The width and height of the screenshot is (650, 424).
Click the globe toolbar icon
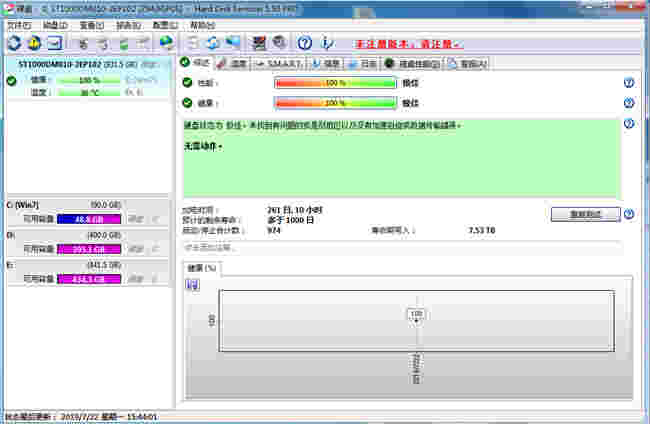click(x=166, y=43)
